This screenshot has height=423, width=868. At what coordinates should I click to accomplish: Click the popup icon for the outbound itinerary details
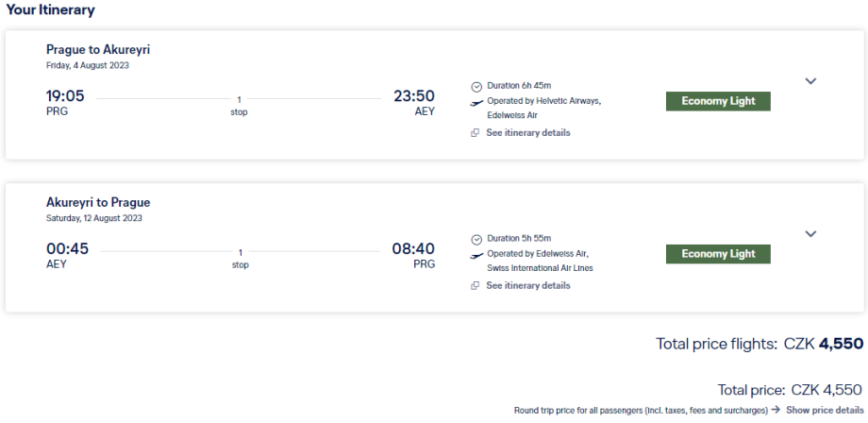(x=476, y=133)
